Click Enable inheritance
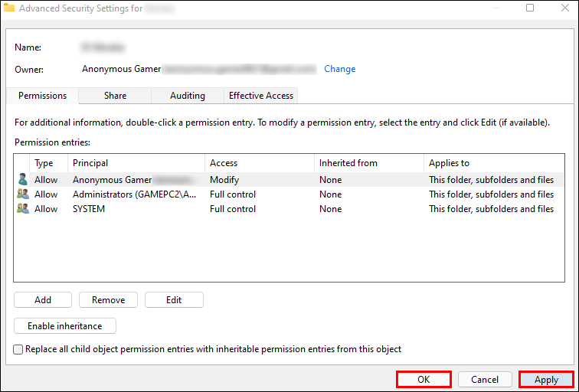 pos(65,326)
